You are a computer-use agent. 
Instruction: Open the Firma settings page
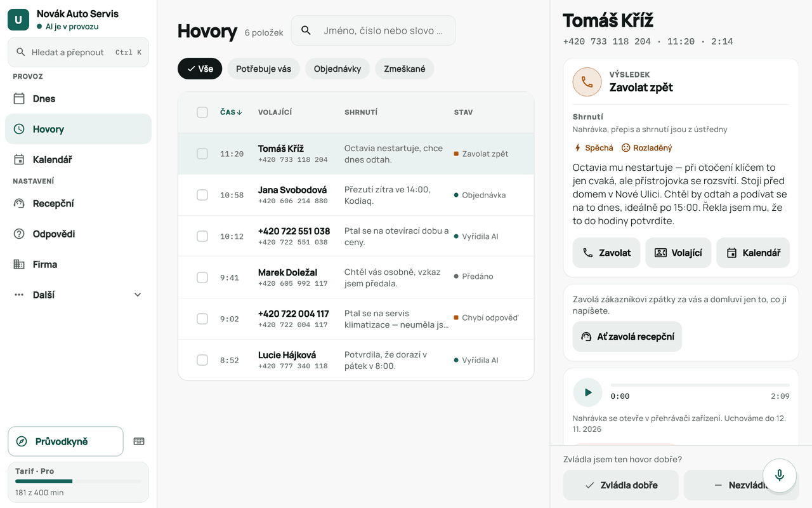pyautogui.click(x=78, y=264)
